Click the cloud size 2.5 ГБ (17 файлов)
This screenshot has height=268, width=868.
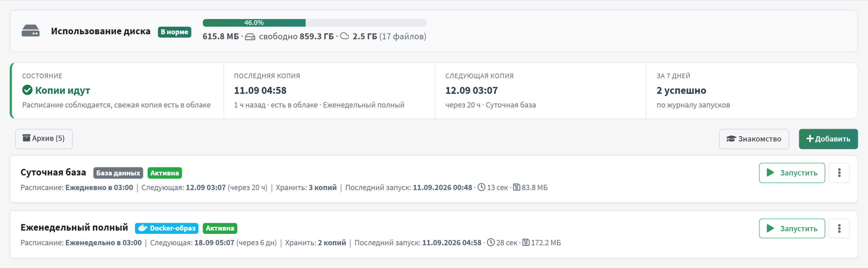click(389, 36)
